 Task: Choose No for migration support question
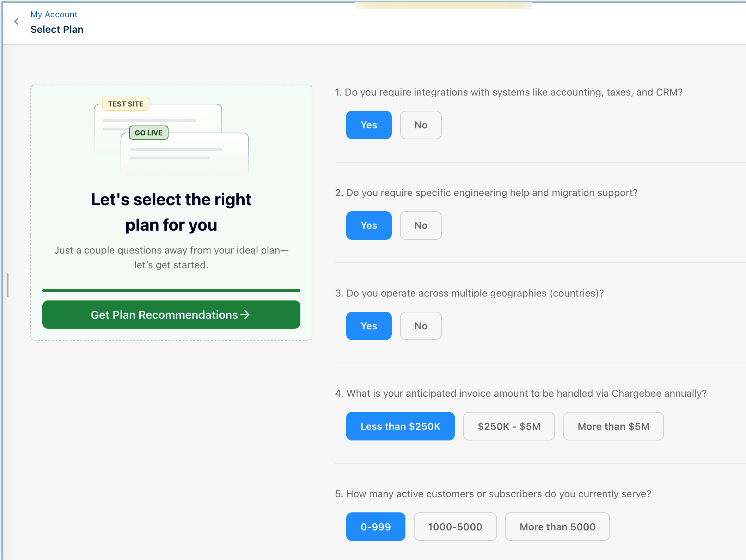421,226
